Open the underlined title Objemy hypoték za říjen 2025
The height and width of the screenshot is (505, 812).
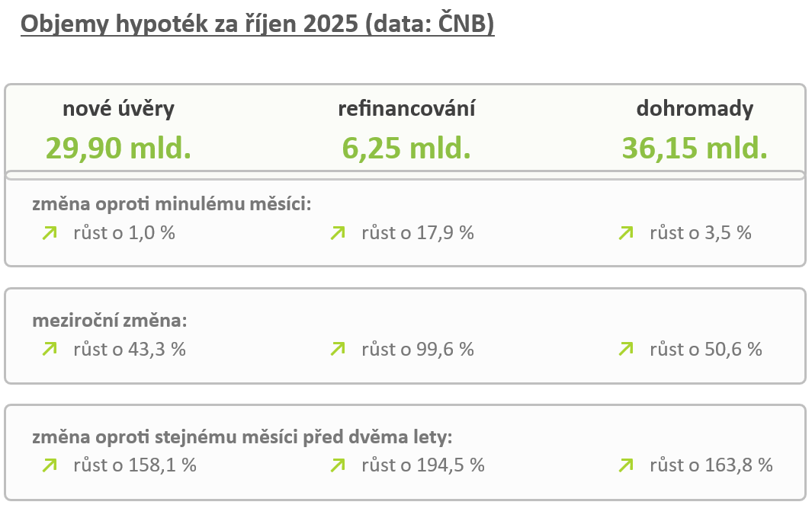258,24
